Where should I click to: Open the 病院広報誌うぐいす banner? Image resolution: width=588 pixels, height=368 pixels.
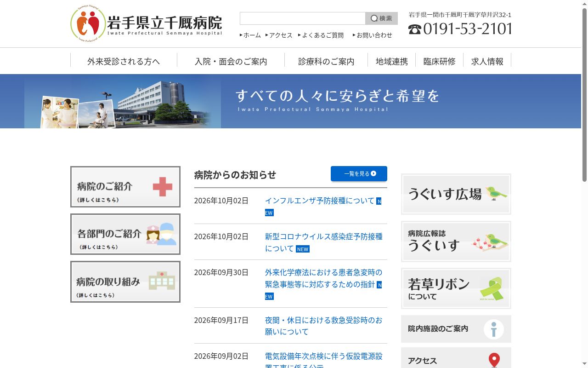[x=456, y=241]
